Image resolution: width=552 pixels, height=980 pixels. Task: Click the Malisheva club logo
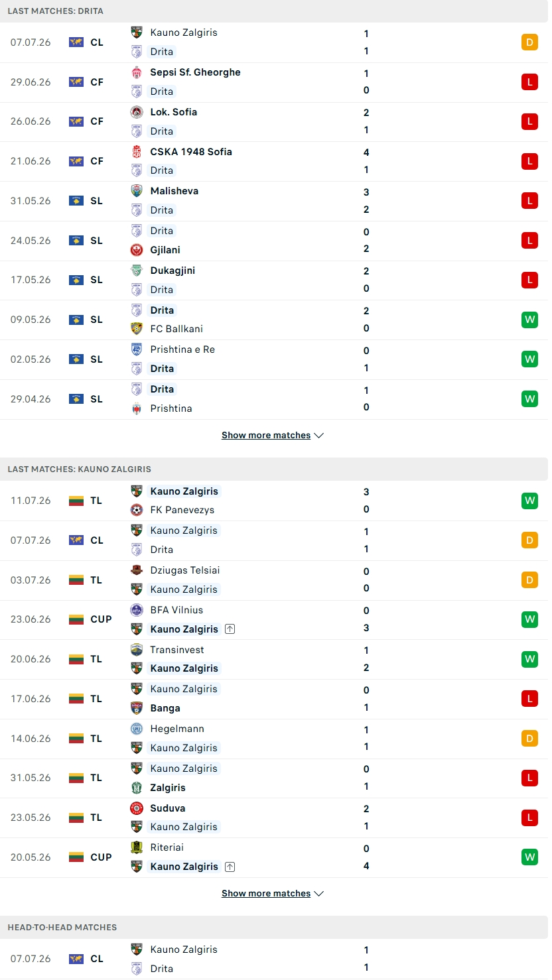pos(137,191)
